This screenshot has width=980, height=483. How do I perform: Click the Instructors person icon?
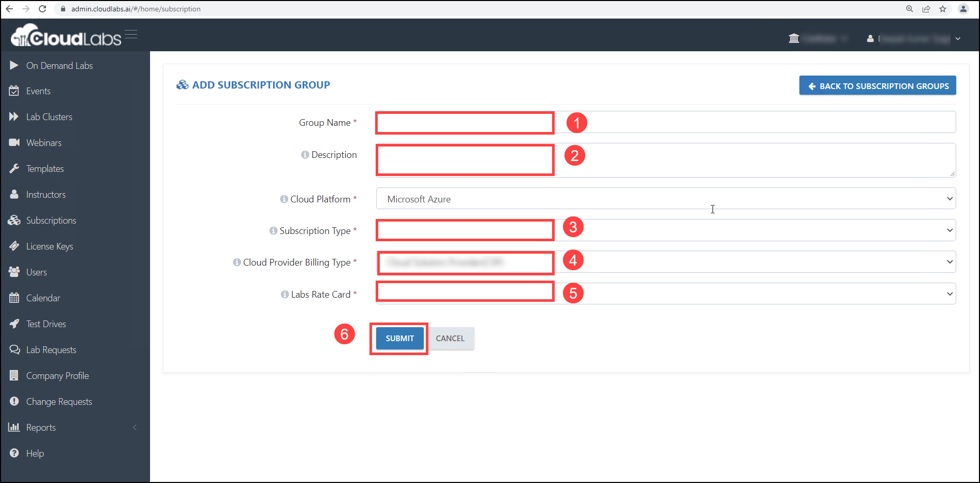pos(14,194)
